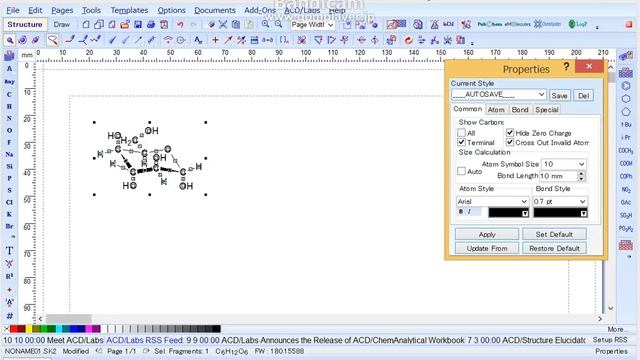This screenshot has width=640, height=360.
Task: Toggle italic atom style button
Action: [469, 211]
